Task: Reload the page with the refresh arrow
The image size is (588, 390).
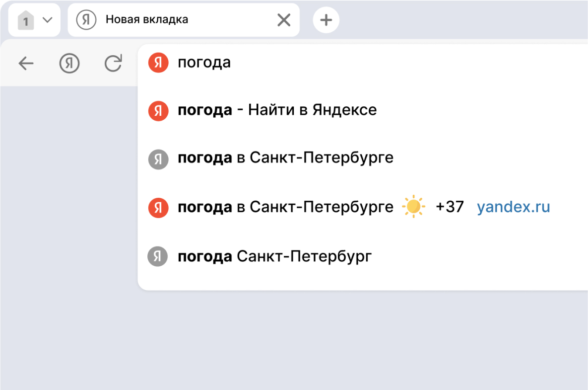Action: pyautogui.click(x=113, y=63)
